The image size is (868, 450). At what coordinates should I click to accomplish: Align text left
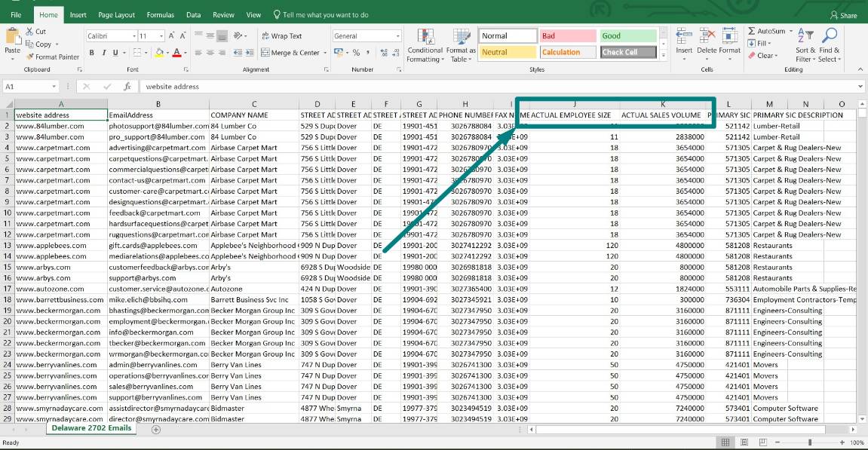198,53
